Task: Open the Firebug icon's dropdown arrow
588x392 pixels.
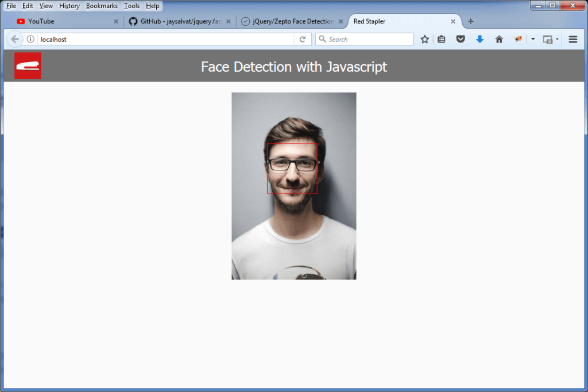Action: click(532, 39)
